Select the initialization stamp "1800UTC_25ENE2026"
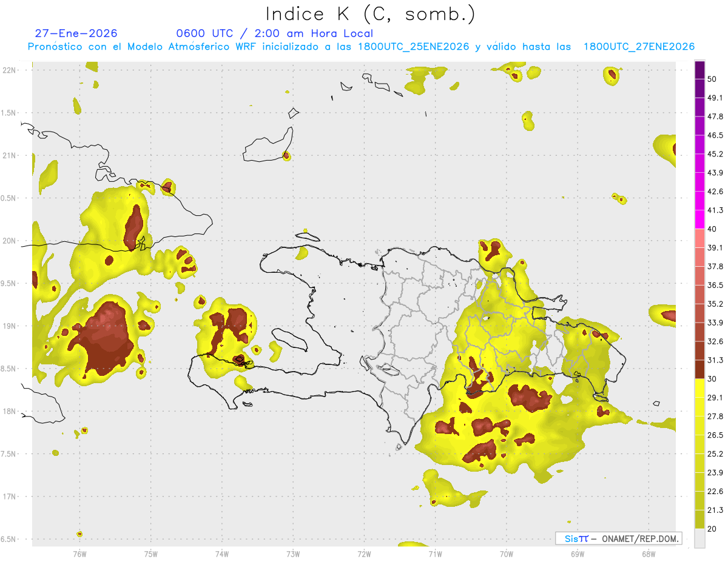Screen dimensions: 728x562 click(x=413, y=47)
